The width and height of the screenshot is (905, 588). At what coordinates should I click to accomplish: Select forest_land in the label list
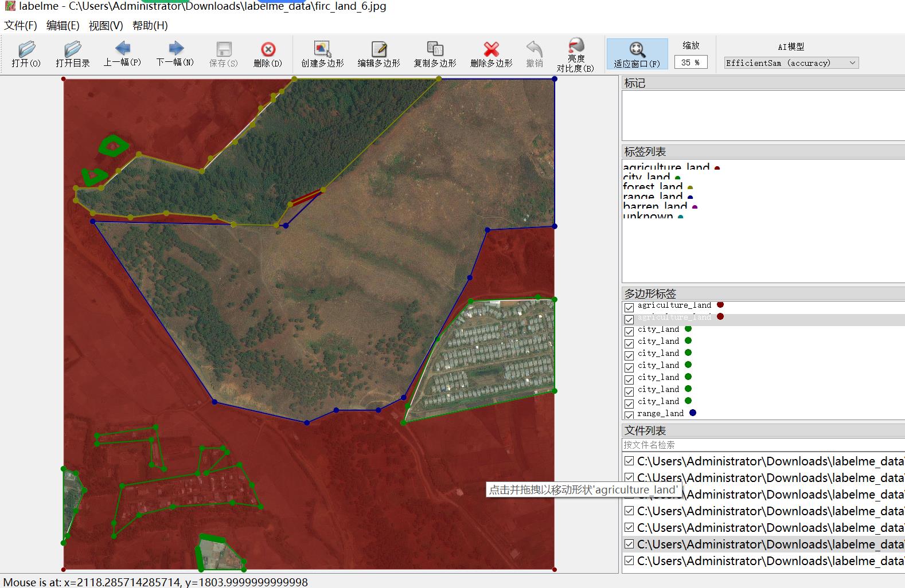pos(653,187)
